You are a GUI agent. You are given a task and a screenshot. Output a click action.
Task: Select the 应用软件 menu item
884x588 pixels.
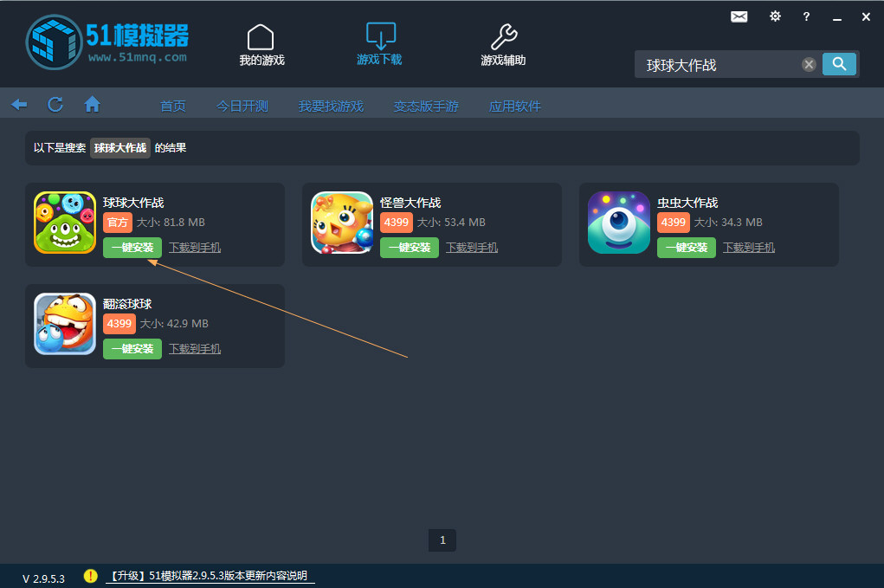pyautogui.click(x=514, y=105)
